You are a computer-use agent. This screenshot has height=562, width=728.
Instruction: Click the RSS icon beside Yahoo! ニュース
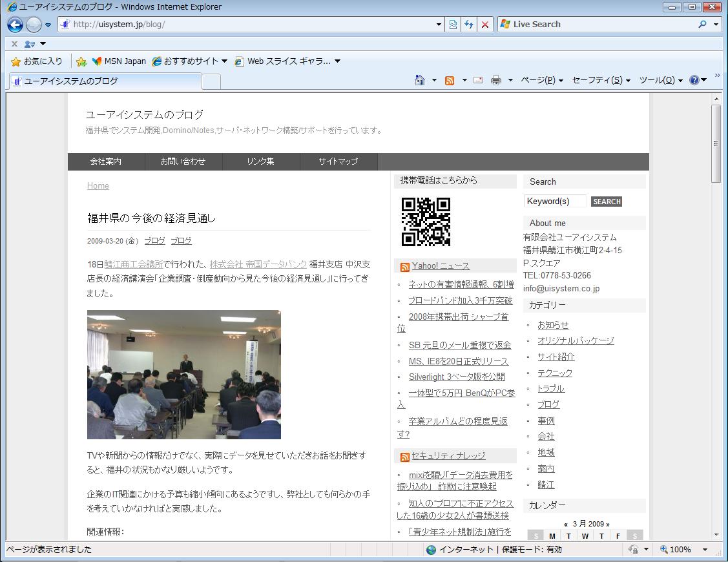click(x=405, y=267)
